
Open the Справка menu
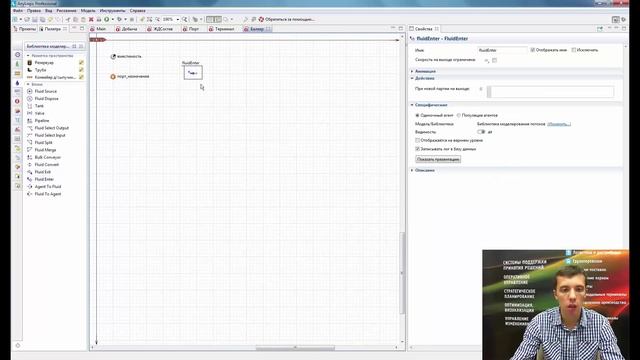tap(138, 11)
